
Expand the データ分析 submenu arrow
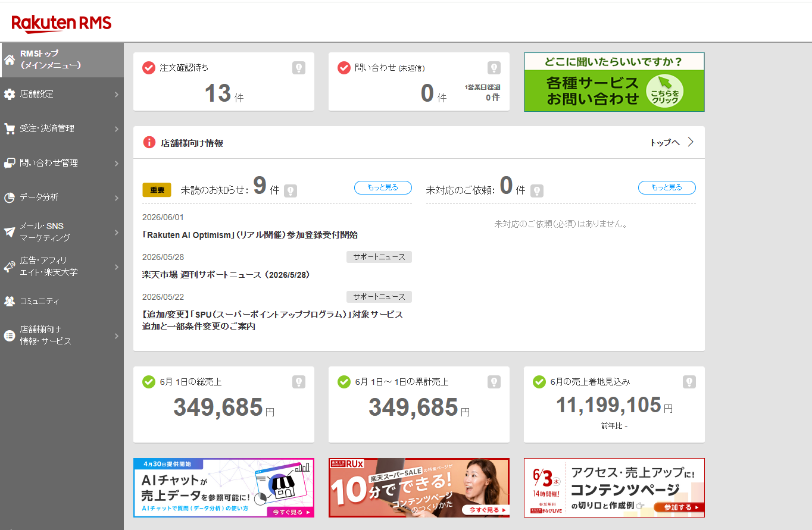pos(116,198)
